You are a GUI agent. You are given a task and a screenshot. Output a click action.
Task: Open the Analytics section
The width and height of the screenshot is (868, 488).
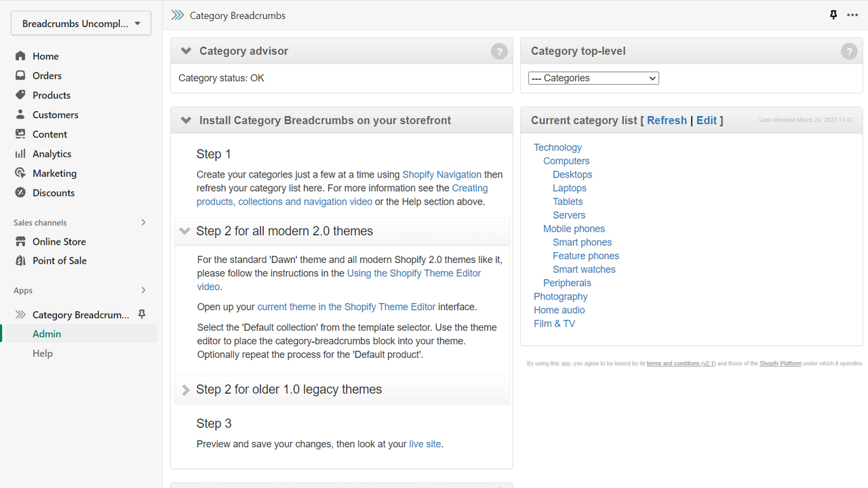pyautogui.click(x=52, y=153)
